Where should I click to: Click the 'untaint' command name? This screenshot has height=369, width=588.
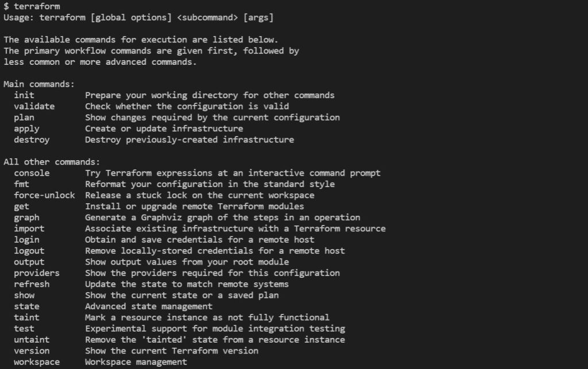pos(32,340)
